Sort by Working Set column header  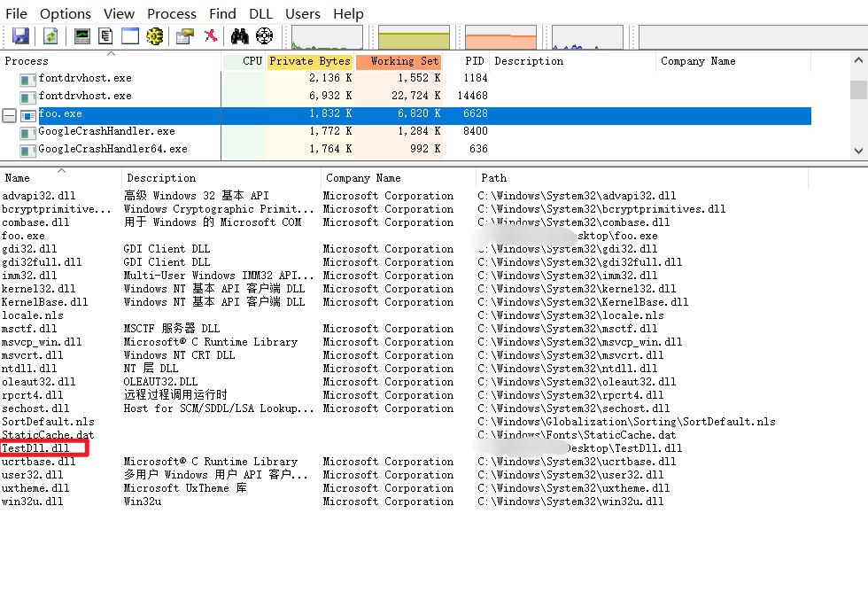pos(399,61)
